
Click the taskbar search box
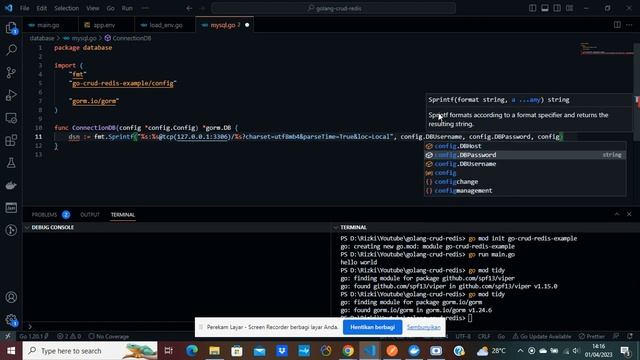[90, 351]
